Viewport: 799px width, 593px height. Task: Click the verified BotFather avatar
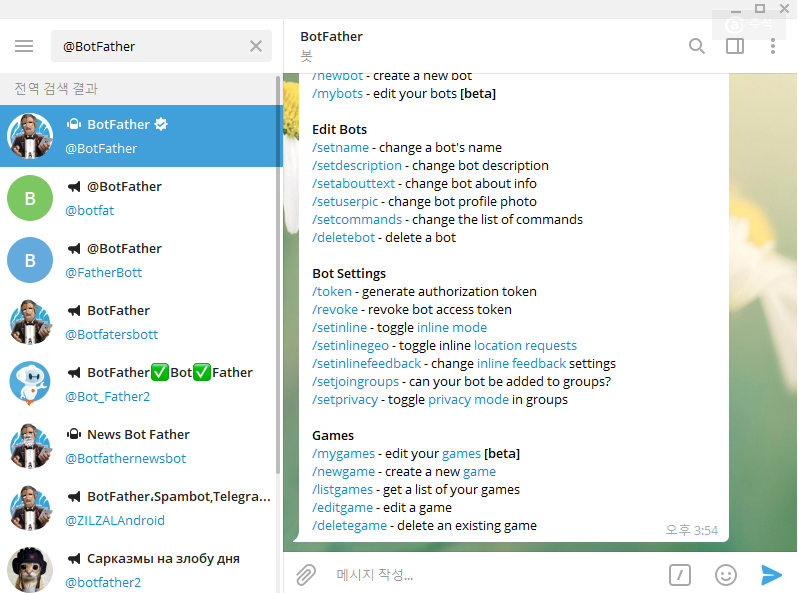pos(30,136)
